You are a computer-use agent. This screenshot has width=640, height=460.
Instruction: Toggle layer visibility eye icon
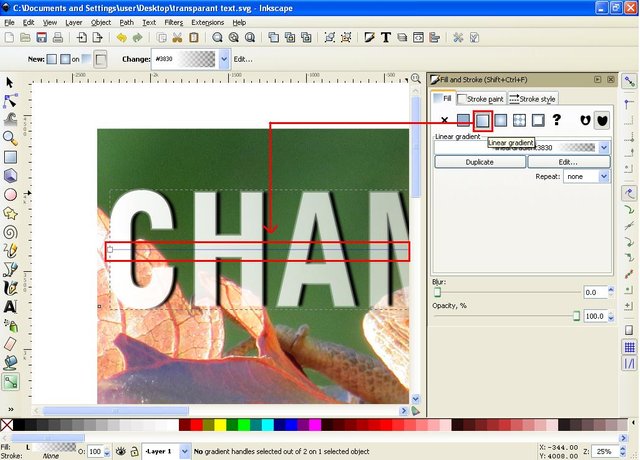121,451
